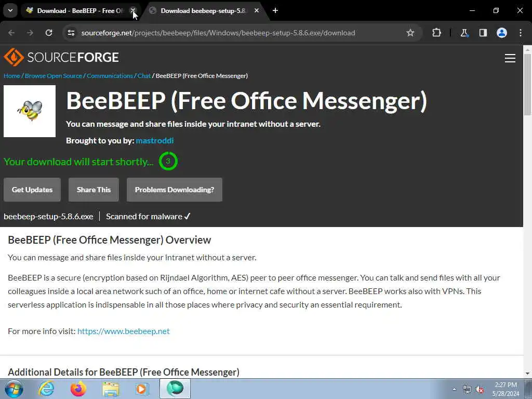This screenshot has height=399, width=532.
Task: Open the user profile avatar
Action: pyautogui.click(x=502, y=33)
